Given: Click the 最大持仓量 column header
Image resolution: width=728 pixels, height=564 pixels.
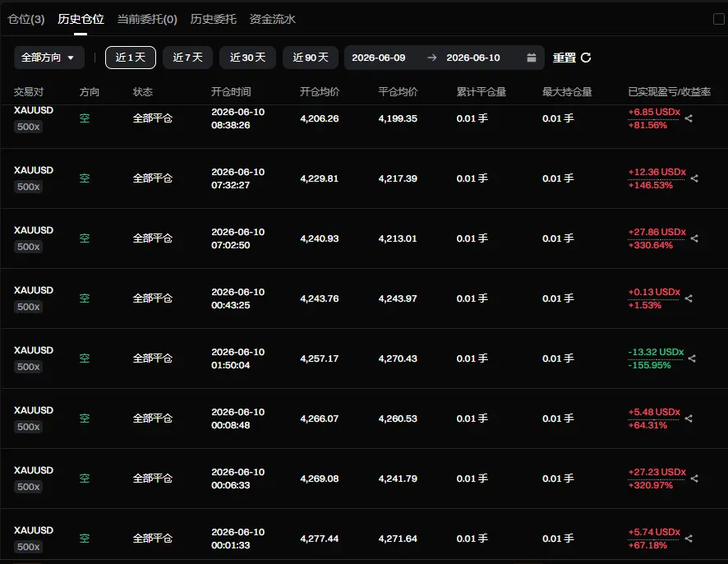Looking at the screenshot, I should click(567, 92).
